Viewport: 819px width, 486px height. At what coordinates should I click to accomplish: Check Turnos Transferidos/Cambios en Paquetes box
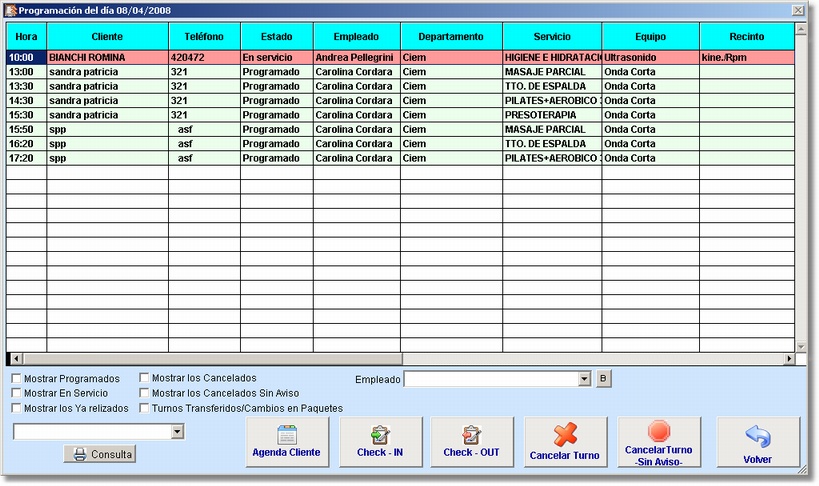[144, 408]
